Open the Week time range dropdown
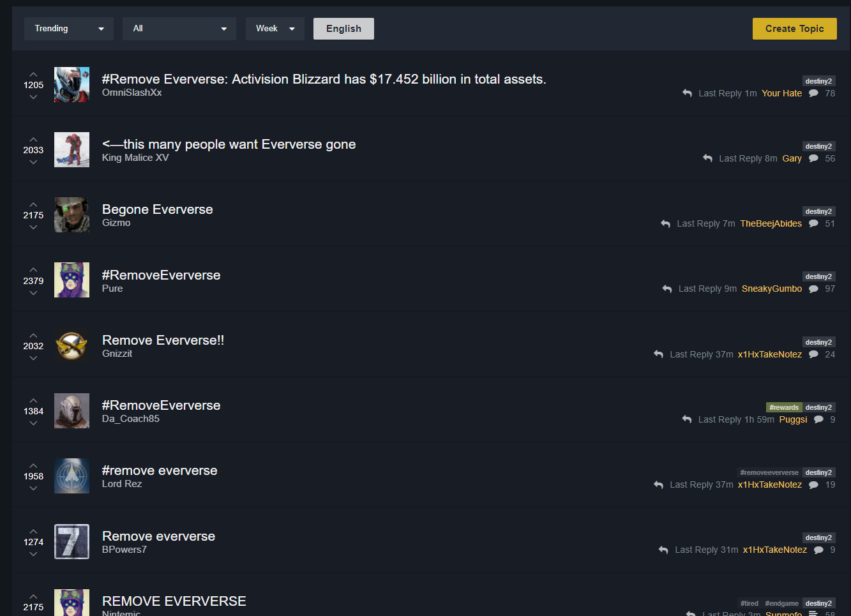Viewport: 851px width, 616px height. pyautogui.click(x=275, y=29)
